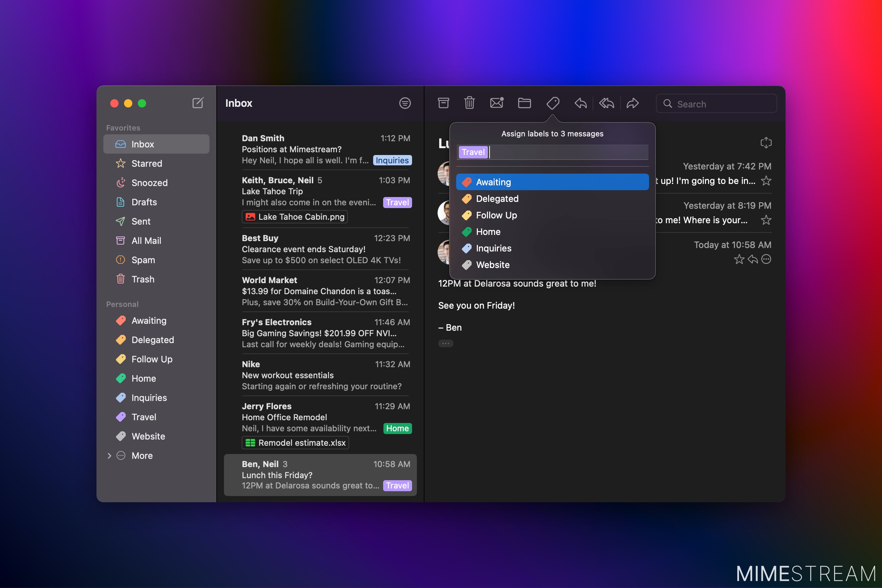Viewport: 882px width, 588px height.
Task: Select the Awaiting label in popup
Action: [552, 182]
